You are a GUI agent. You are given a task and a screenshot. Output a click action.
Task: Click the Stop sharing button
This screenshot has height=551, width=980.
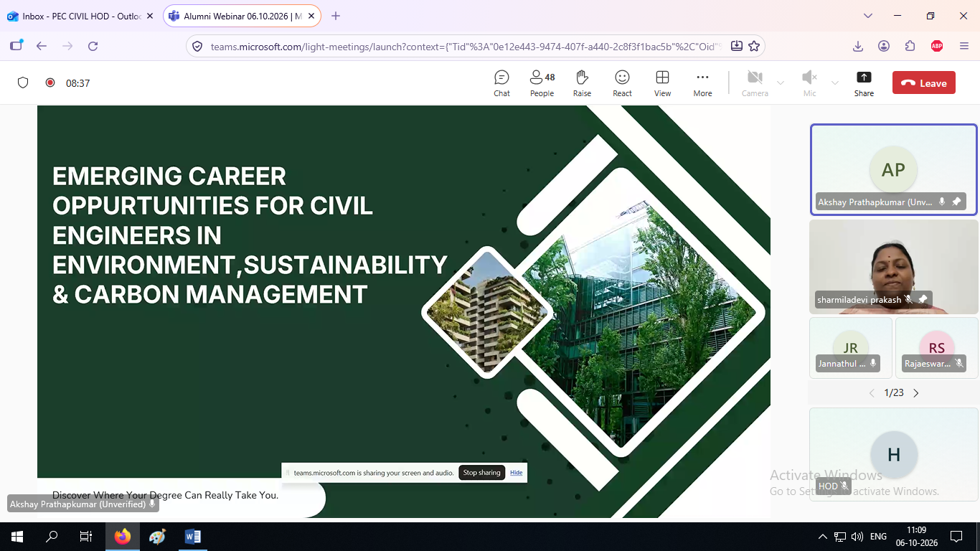coord(481,473)
